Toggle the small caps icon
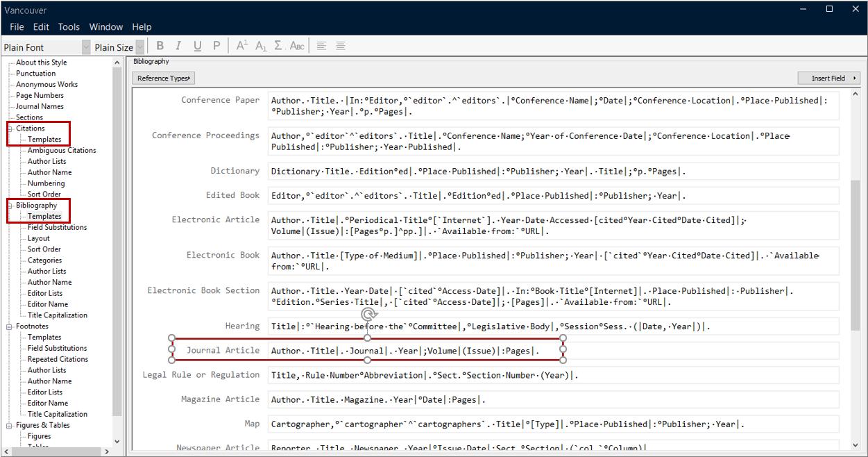 point(297,46)
